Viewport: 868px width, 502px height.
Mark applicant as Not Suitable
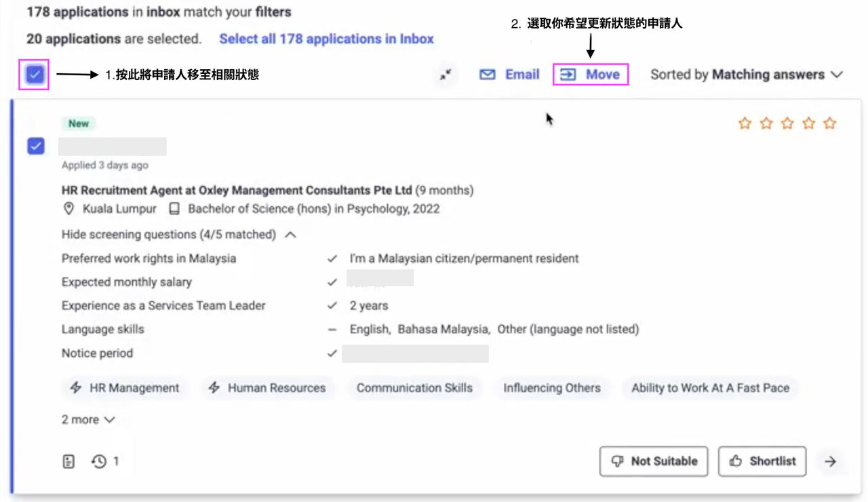click(654, 461)
